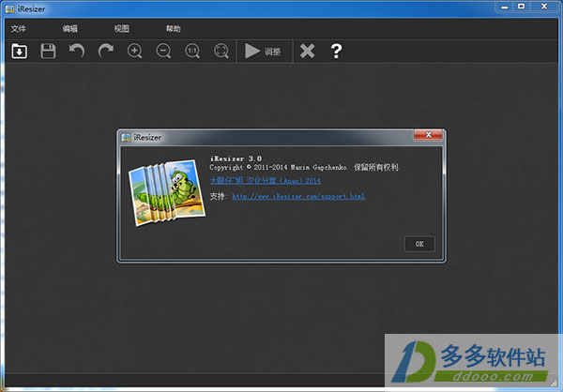Click the X cancel icon in toolbar

tap(308, 51)
